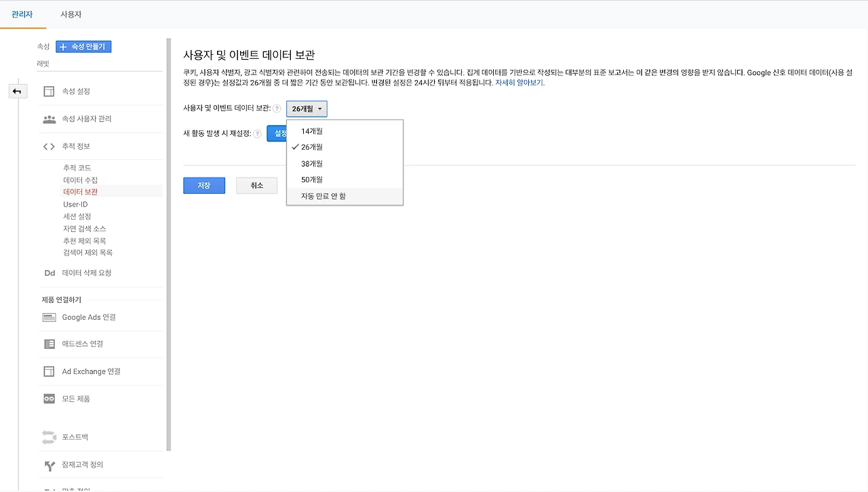This screenshot has width=868, height=492.
Task: Select 14개월 retention period option
Action: click(x=311, y=131)
